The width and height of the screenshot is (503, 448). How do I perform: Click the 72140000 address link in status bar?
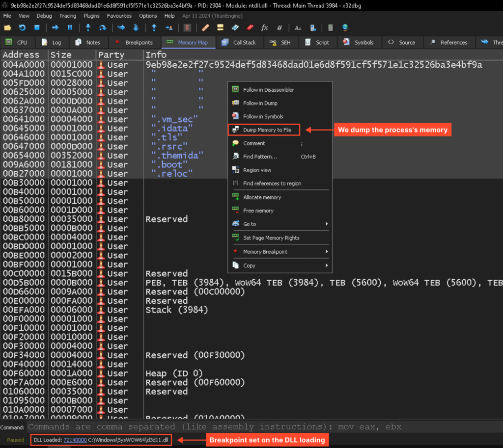pos(75,440)
